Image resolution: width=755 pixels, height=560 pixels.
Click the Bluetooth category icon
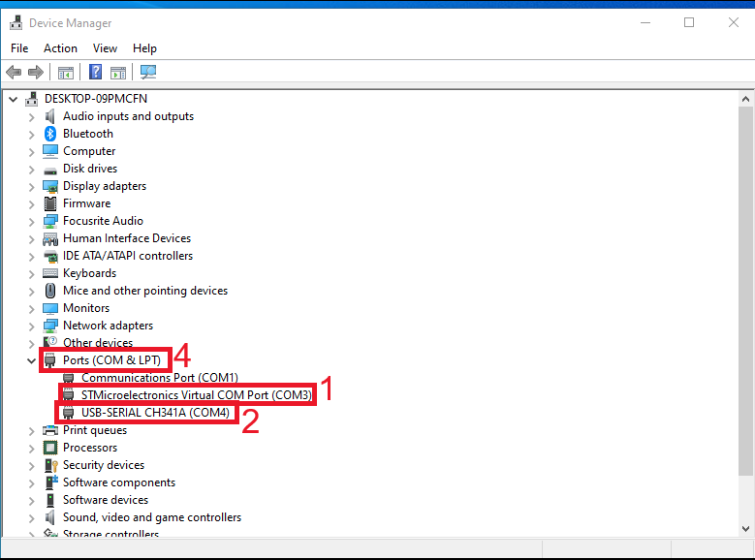click(50, 134)
